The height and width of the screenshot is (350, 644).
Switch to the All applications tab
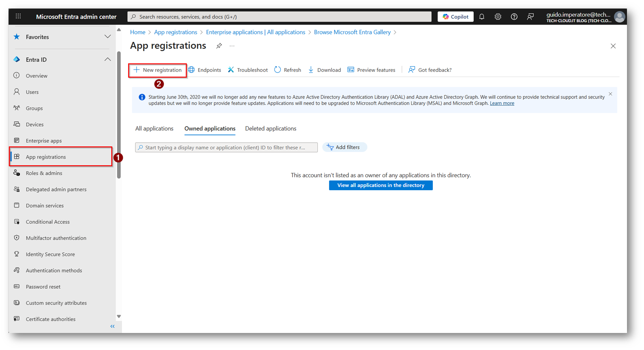click(154, 129)
